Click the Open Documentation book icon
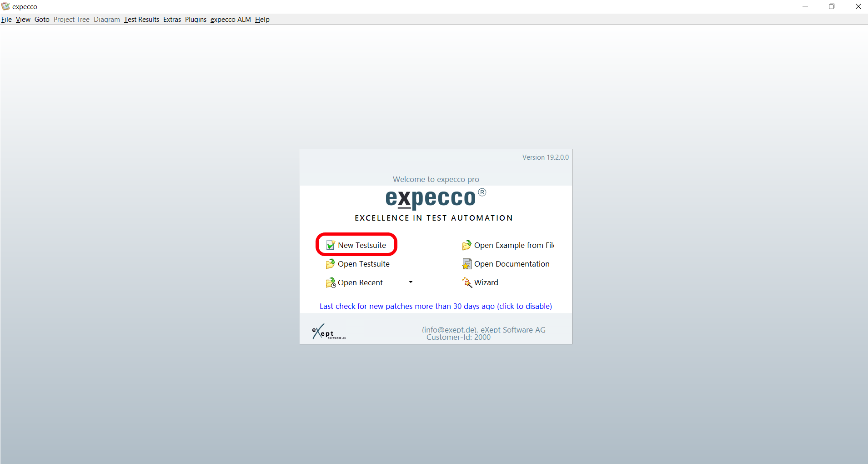Screen dimensions: 868x464 click(467, 264)
